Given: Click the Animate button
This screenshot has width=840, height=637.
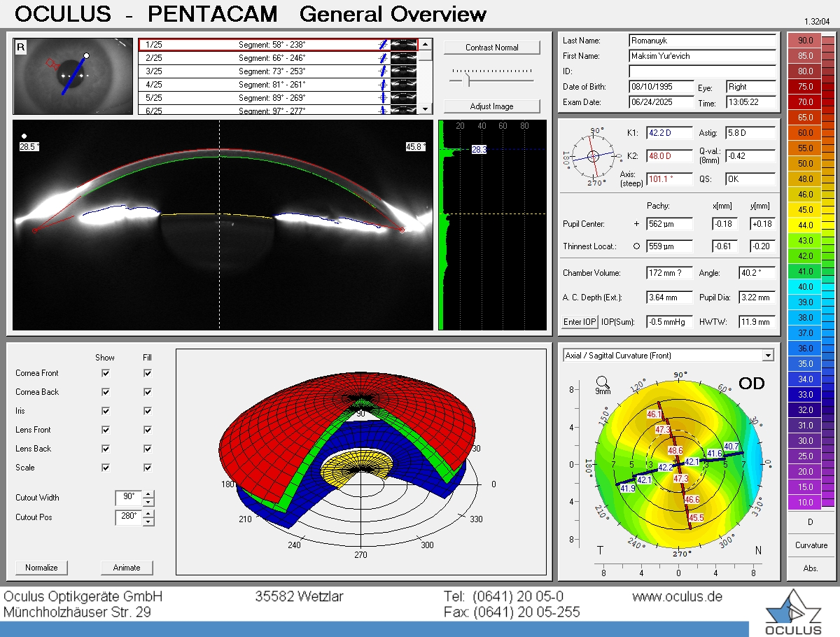Looking at the screenshot, I should 127,568.
